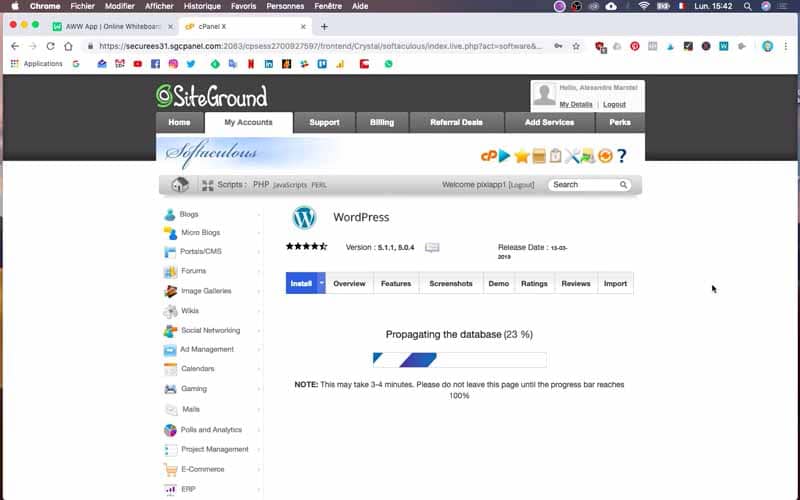Click Softaculous [Logout] link

(x=521, y=185)
